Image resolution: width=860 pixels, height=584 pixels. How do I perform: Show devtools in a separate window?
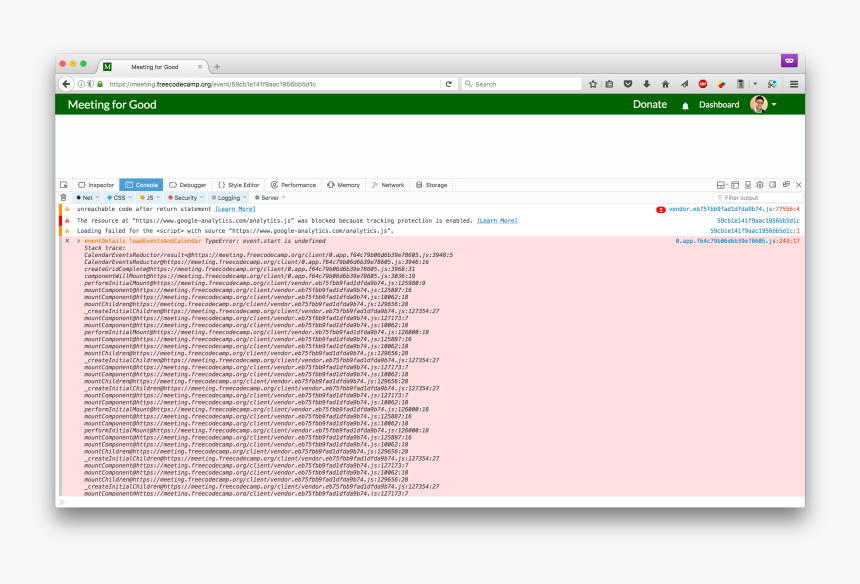pos(786,185)
